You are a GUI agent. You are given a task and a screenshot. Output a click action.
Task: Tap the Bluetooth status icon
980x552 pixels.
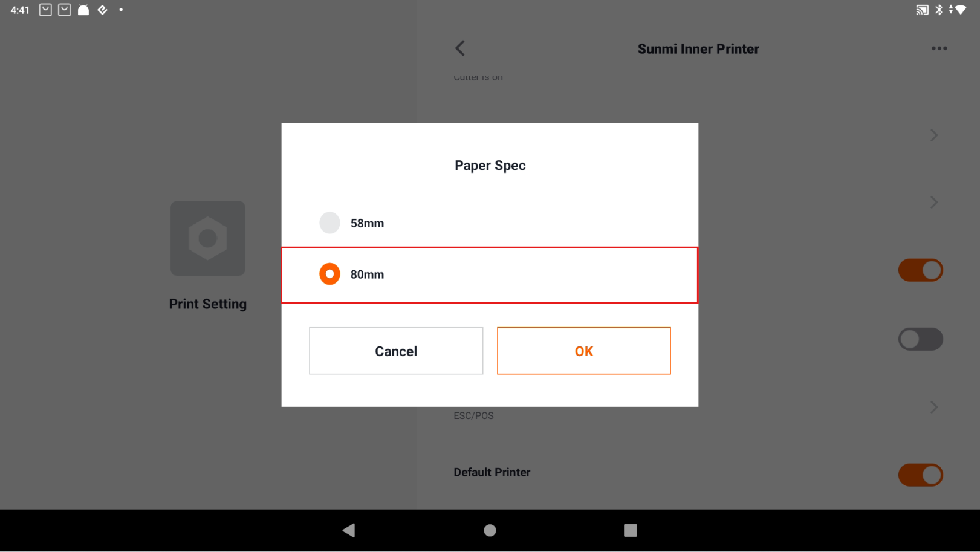coord(939,10)
